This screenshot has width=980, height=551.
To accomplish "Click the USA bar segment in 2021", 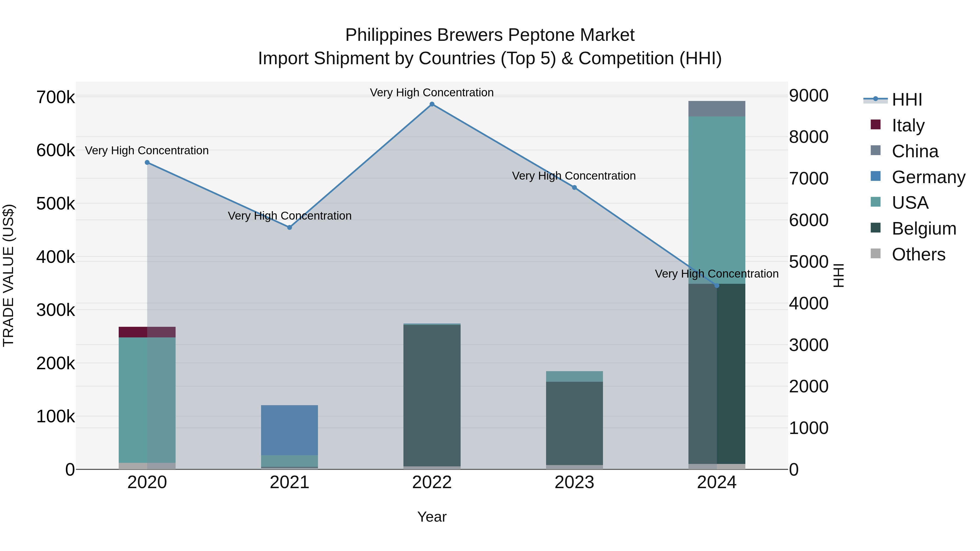I will point(290,461).
